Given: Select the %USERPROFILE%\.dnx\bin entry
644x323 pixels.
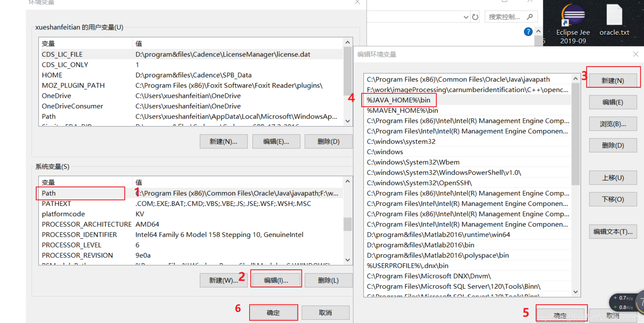Looking at the screenshot, I should 467,266.
